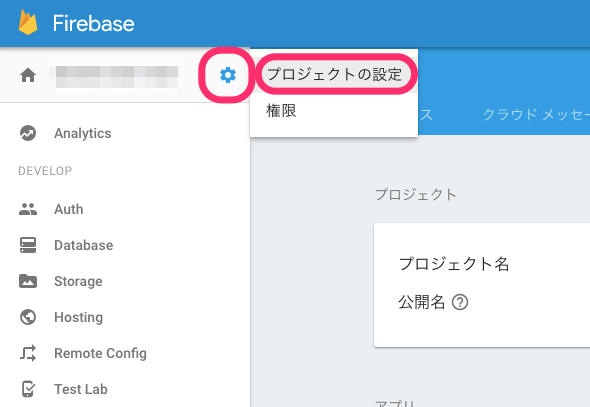The width and height of the screenshot is (590, 407).
Task: Open Hosting section
Action: tap(79, 317)
